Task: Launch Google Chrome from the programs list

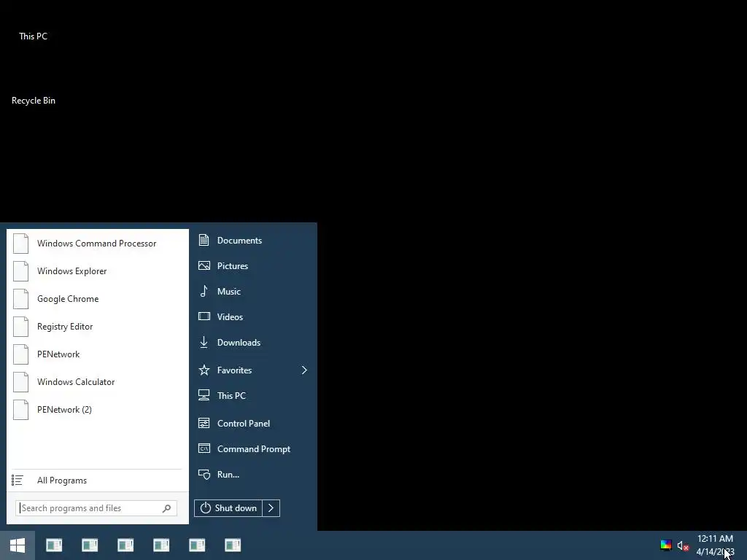Action: click(x=98, y=298)
